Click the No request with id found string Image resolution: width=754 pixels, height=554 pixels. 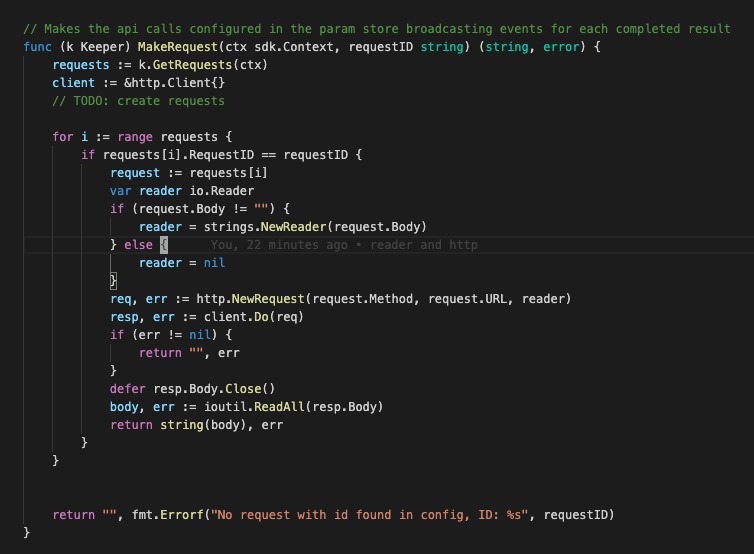click(369, 515)
